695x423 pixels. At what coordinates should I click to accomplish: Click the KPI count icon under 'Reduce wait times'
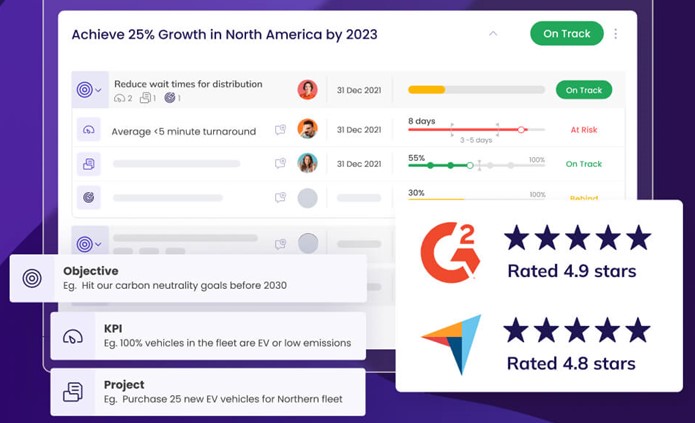pos(119,98)
